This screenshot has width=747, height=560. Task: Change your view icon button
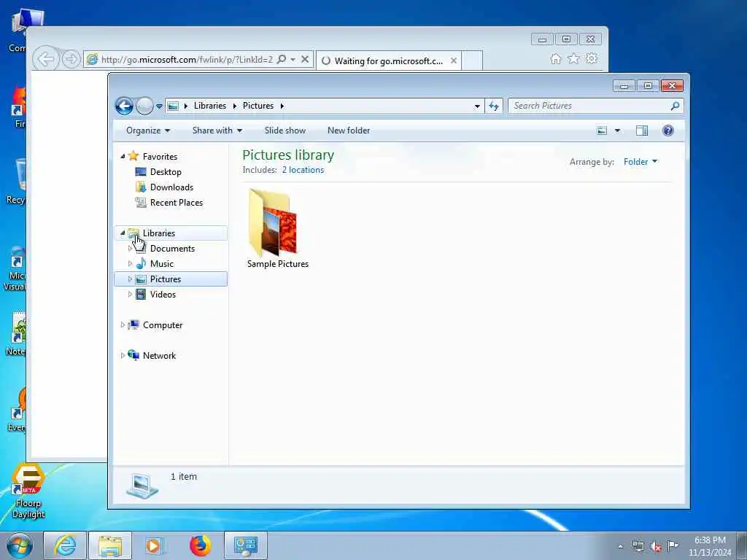pos(602,131)
